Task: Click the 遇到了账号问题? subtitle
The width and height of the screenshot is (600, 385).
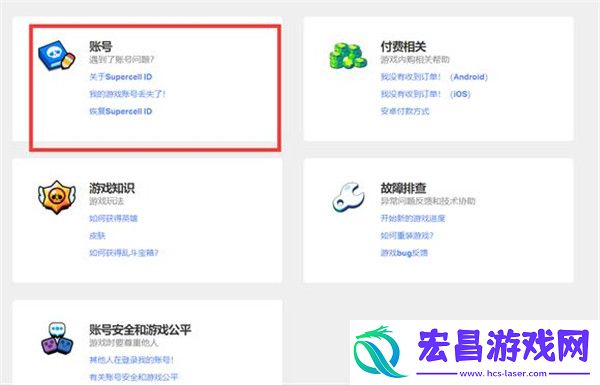Action: click(122, 60)
